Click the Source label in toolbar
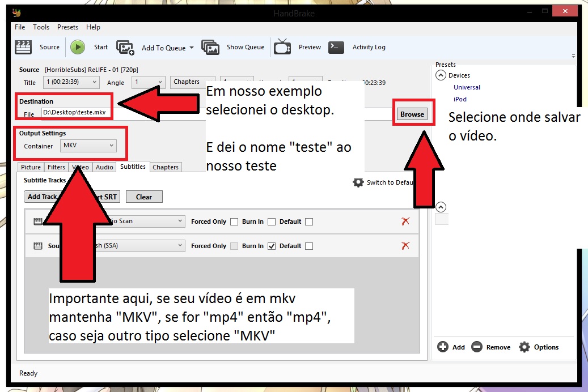The height and width of the screenshot is (392, 588). [49, 47]
